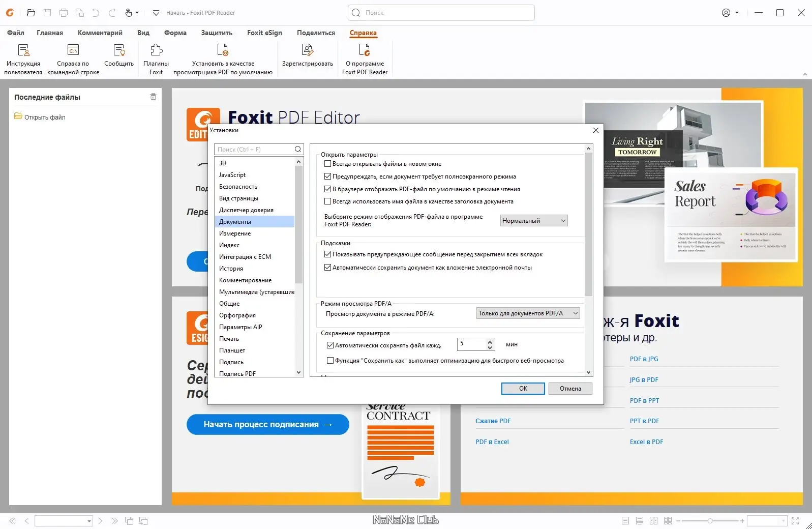
Task: Switch to the Главная tab
Action: coord(50,33)
